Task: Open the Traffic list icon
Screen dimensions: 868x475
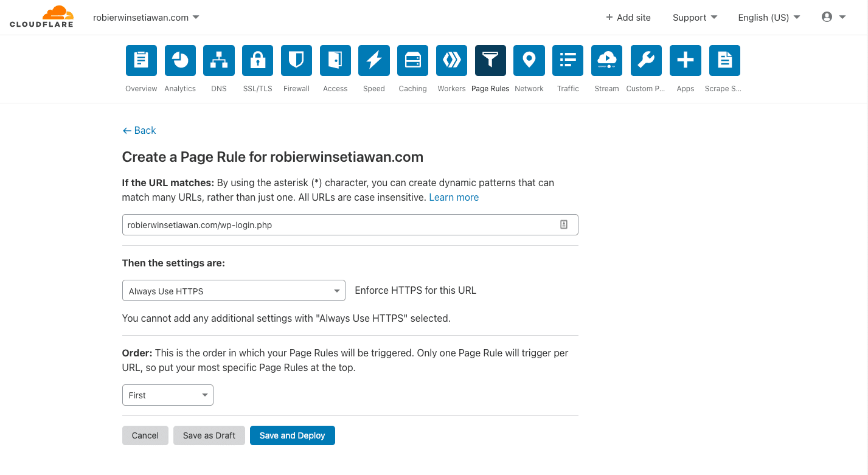Action: tap(568, 60)
